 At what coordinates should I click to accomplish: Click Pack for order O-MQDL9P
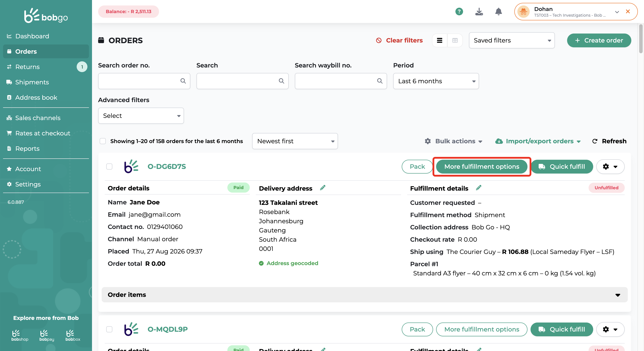pos(417,329)
